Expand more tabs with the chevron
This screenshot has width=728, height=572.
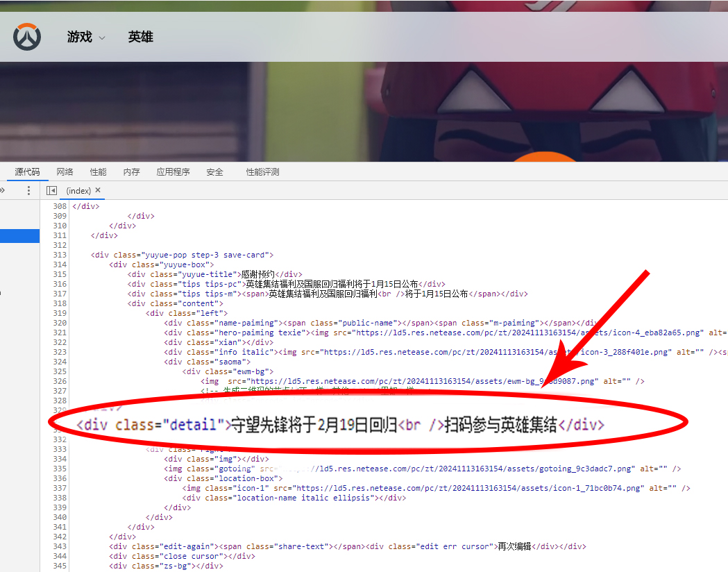(x=2, y=190)
